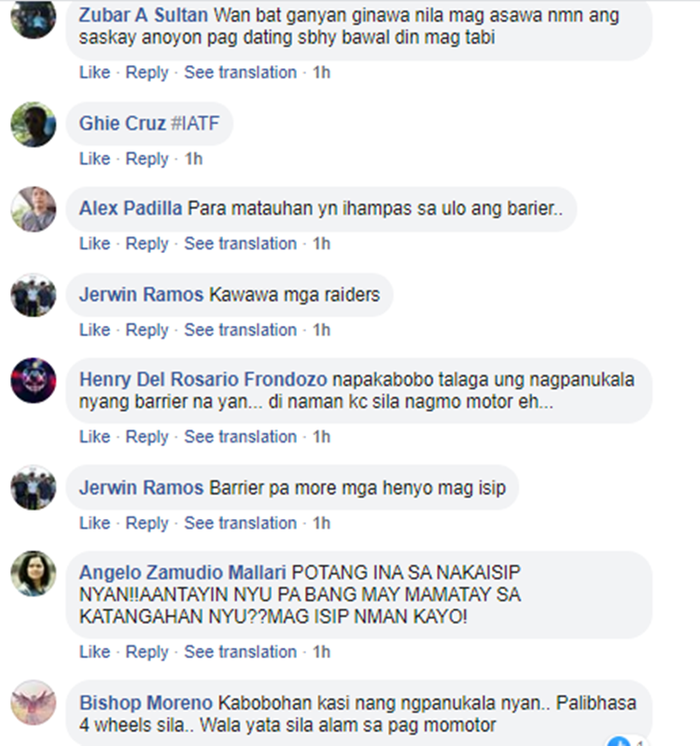
Task: Open Zubar A Sultan's profile picture
Action: (34, 17)
